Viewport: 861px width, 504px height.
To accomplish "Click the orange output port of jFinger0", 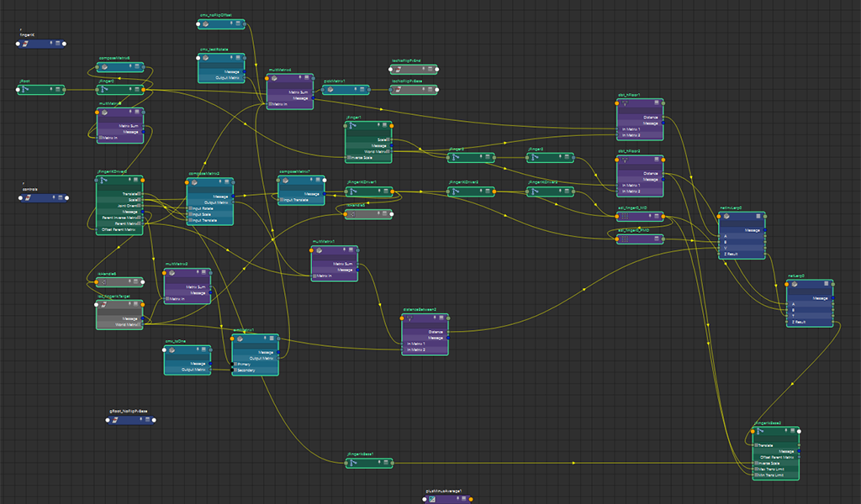I will (144, 89).
